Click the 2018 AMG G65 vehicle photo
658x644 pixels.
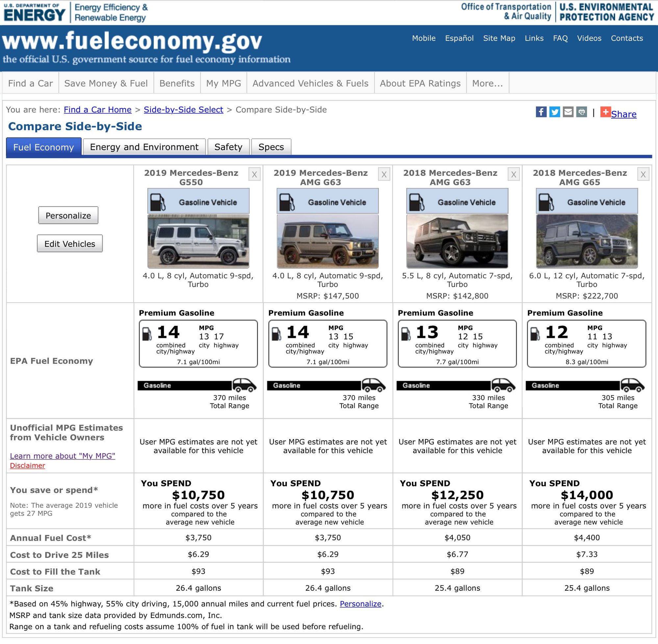[587, 241]
